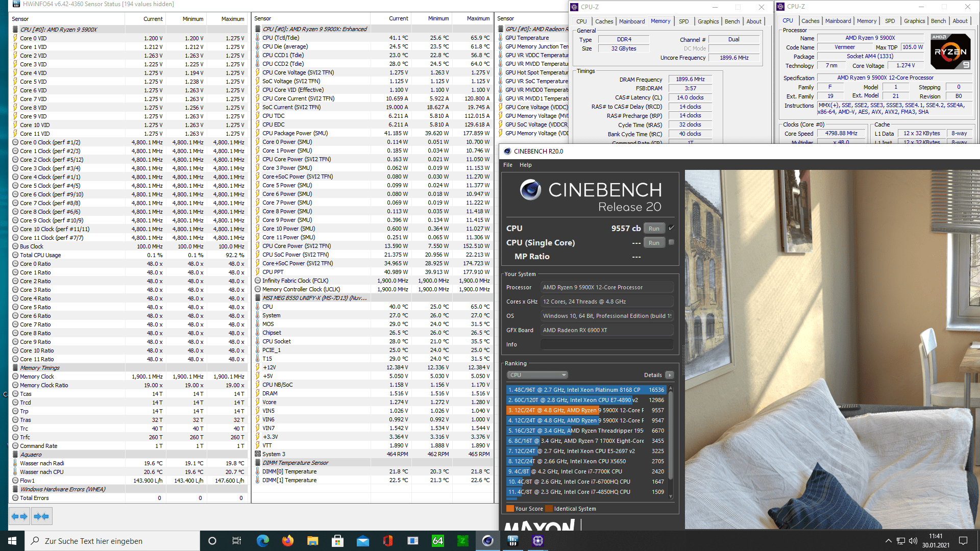This screenshot has width=980, height=551.
Task: Open the Help menu in Cinebench
Action: (525, 165)
